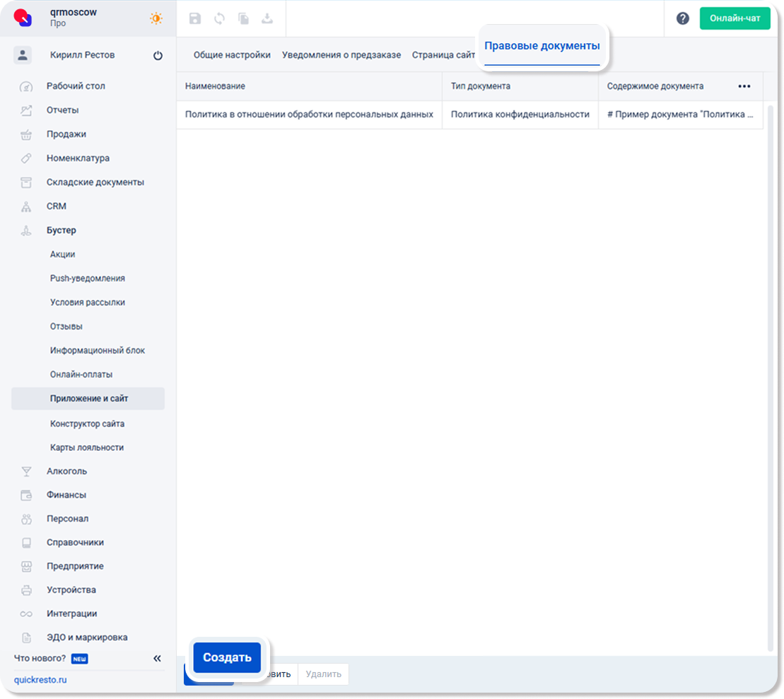Follow the quickresto.ru link

(40, 680)
